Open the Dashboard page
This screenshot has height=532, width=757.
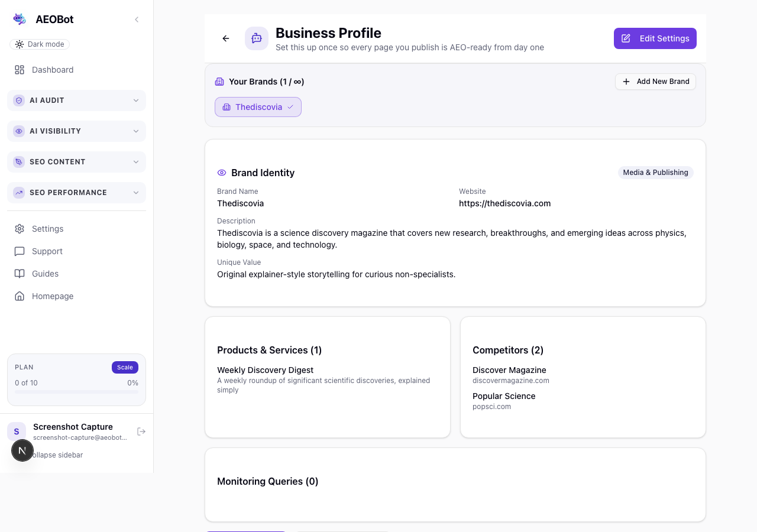(x=76, y=70)
